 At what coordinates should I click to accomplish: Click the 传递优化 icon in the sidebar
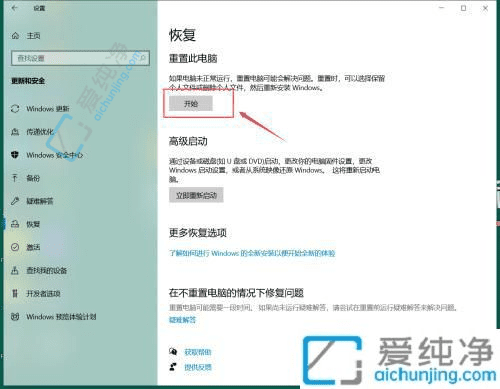(15, 132)
